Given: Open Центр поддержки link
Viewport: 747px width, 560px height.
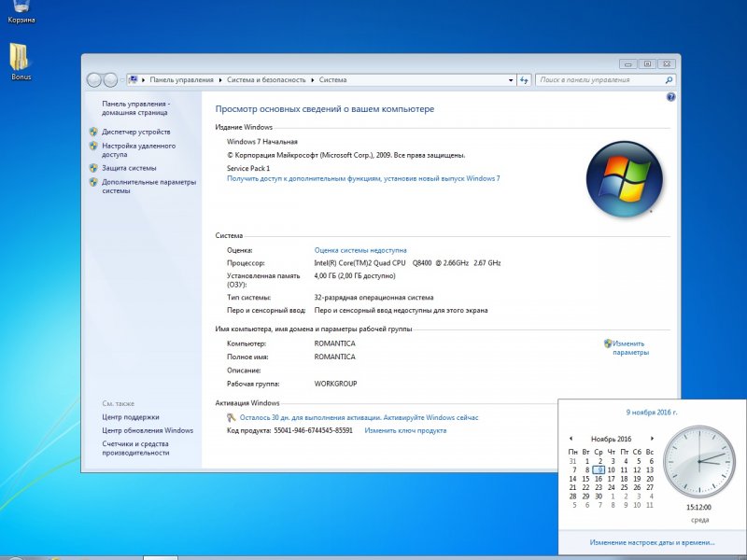Looking at the screenshot, I should (131, 417).
